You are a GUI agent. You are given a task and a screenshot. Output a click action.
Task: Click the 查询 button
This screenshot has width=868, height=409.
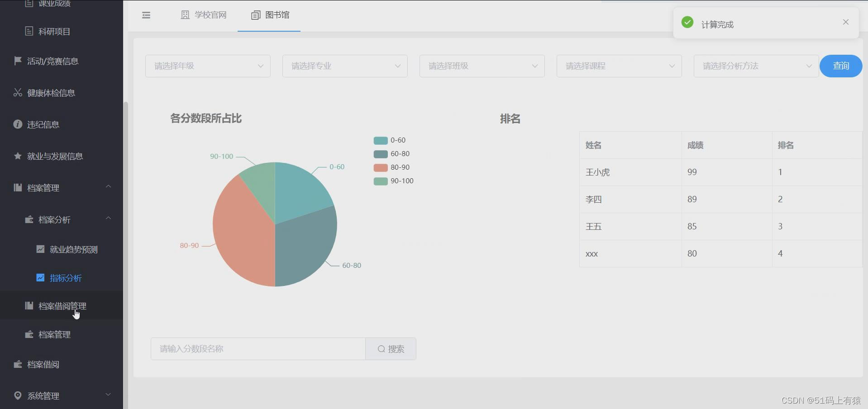click(x=841, y=66)
